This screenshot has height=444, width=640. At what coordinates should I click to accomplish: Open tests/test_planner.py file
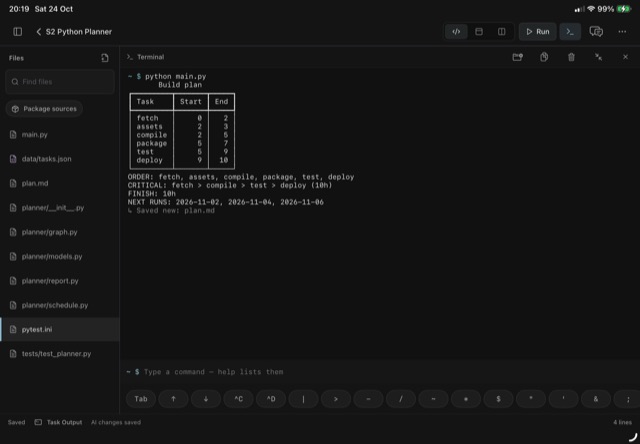[60, 354]
